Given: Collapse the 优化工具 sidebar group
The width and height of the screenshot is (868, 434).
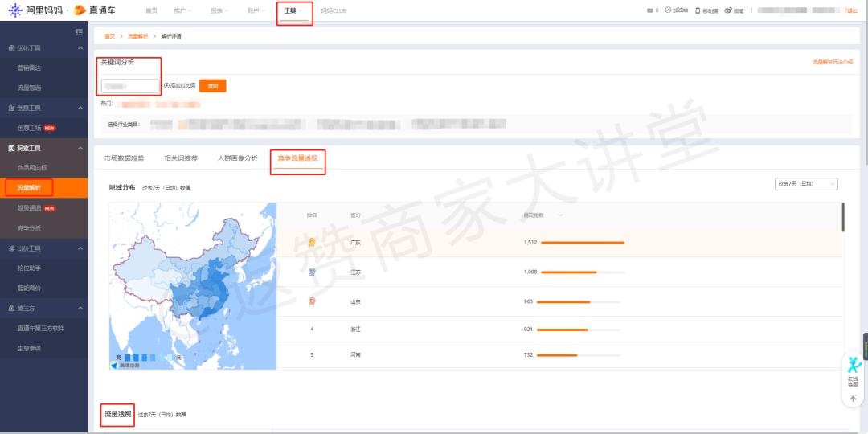Looking at the screenshot, I should [80, 48].
